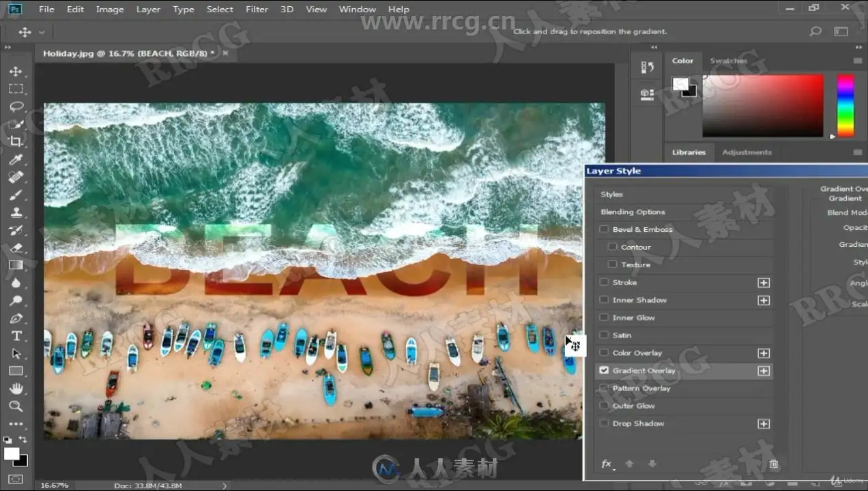Select the Crop tool

coord(16,141)
